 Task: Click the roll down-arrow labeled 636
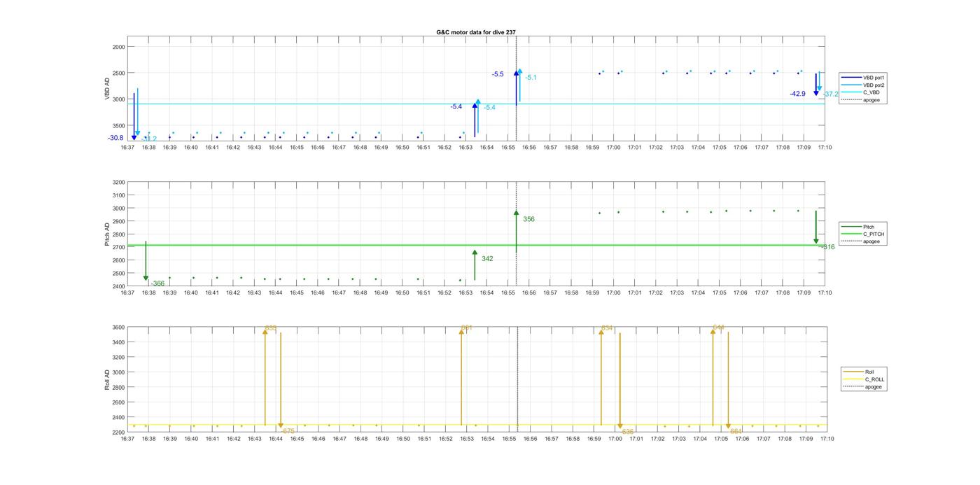coord(619,381)
